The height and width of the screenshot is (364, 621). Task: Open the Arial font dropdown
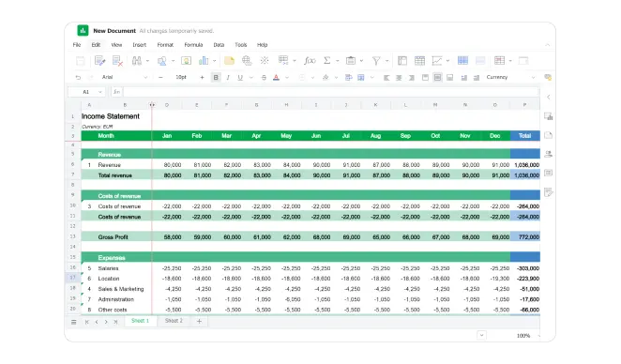tap(125, 77)
